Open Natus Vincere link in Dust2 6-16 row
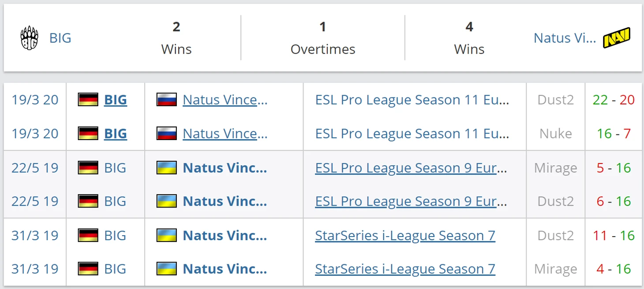Image resolution: width=644 pixels, height=289 pixels. pos(225,201)
